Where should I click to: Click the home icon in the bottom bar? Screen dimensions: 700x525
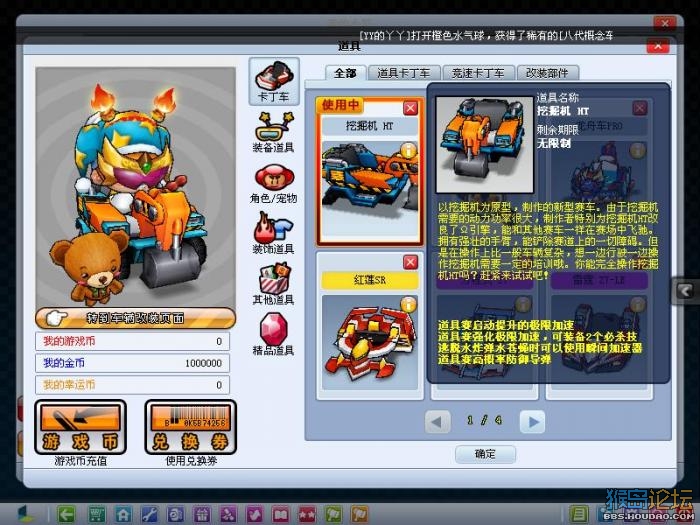tap(123, 515)
